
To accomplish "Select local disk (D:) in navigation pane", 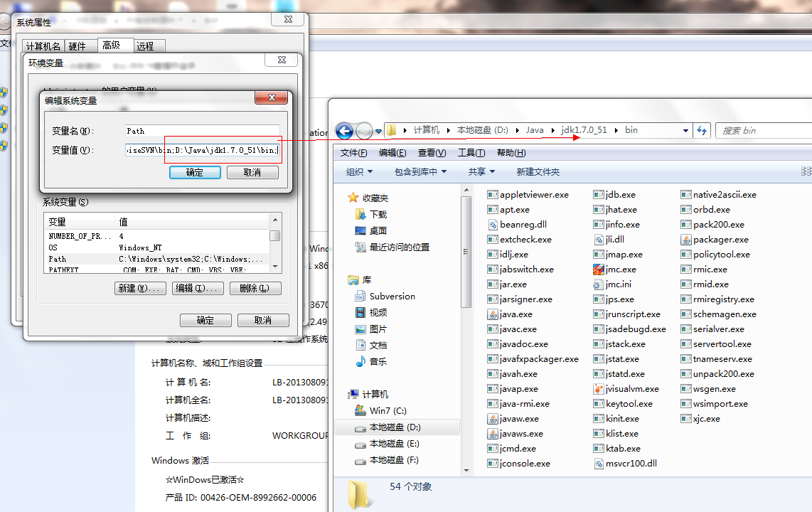I will tap(395, 427).
